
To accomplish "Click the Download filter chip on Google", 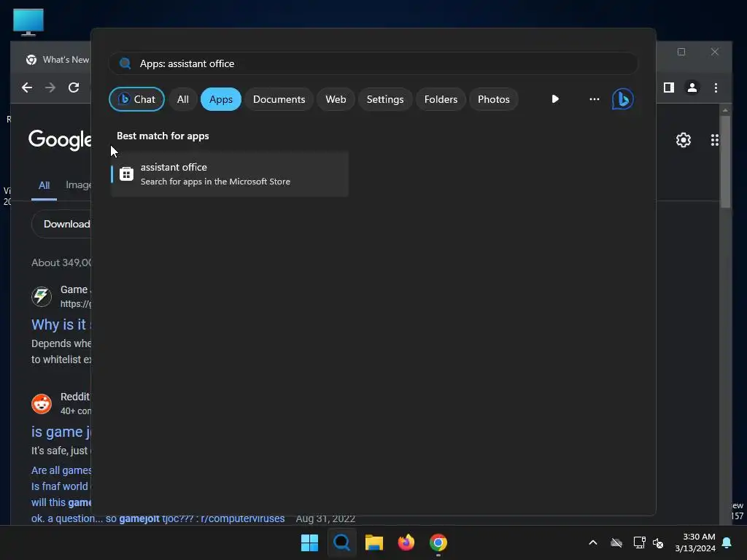I will [x=61, y=224].
